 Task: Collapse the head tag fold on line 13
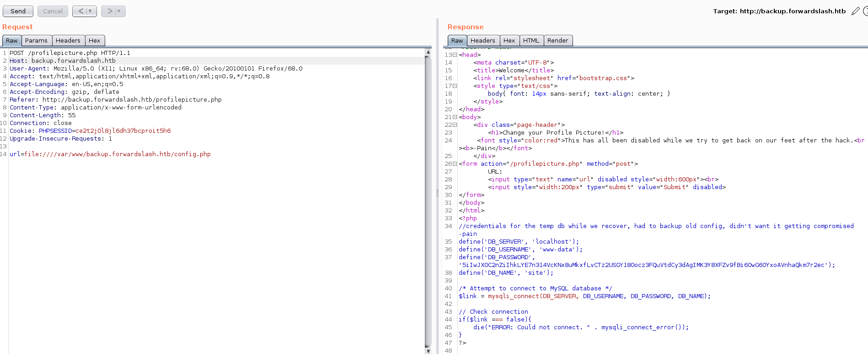tap(455, 54)
